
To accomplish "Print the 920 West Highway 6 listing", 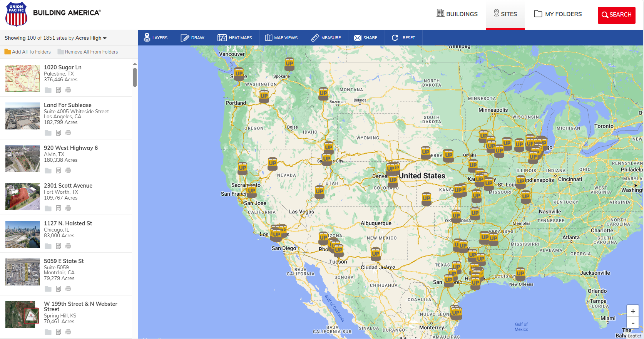I will click(68, 171).
